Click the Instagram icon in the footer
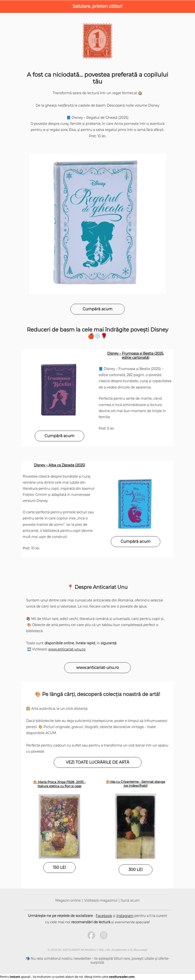 click(104, 935)
